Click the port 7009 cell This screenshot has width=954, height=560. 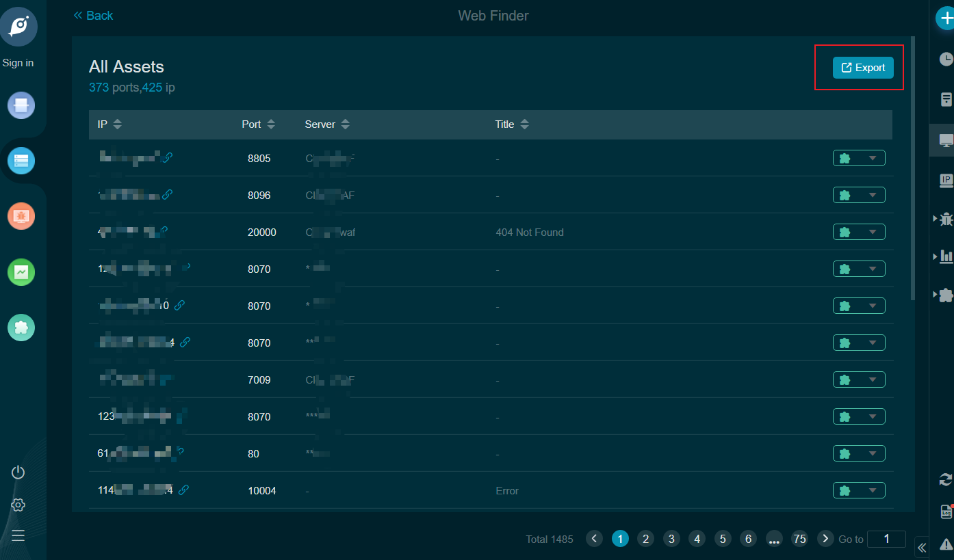[x=259, y=380]
